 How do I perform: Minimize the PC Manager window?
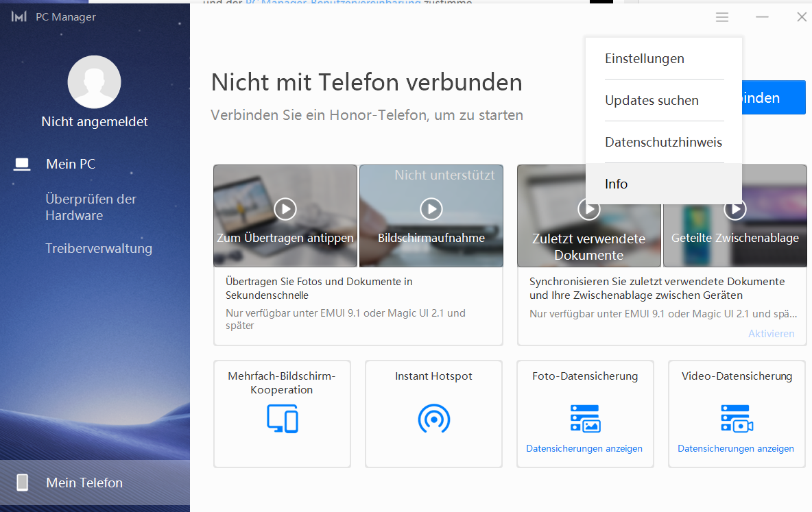pos(762,17)
